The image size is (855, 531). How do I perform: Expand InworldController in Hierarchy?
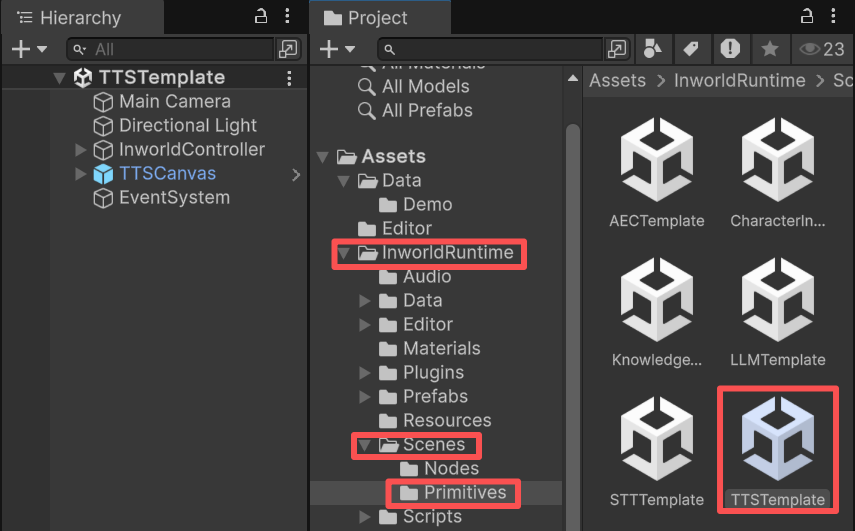pyautogui.click(x=81, y=149)
